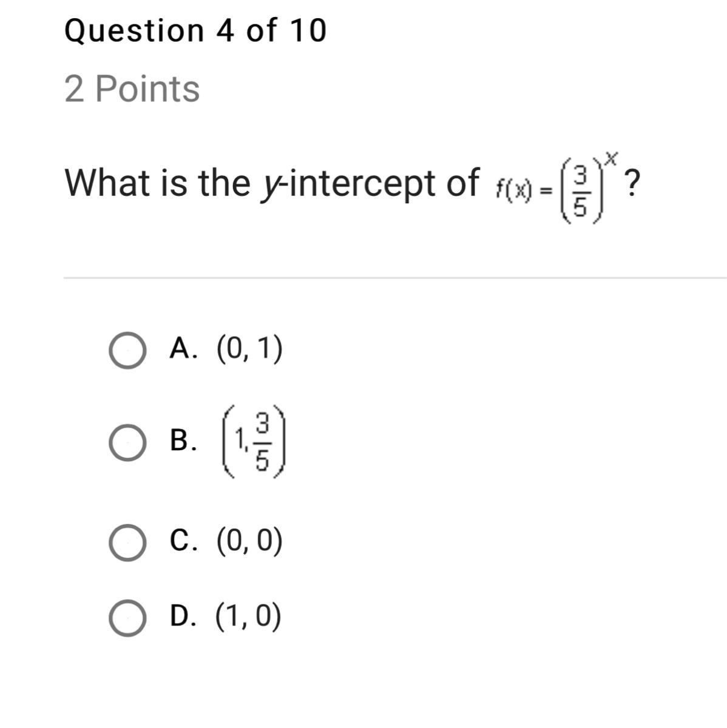Select the radio button for option A
Viewport: 727px width, 728px height.
[x=127, y=350]
